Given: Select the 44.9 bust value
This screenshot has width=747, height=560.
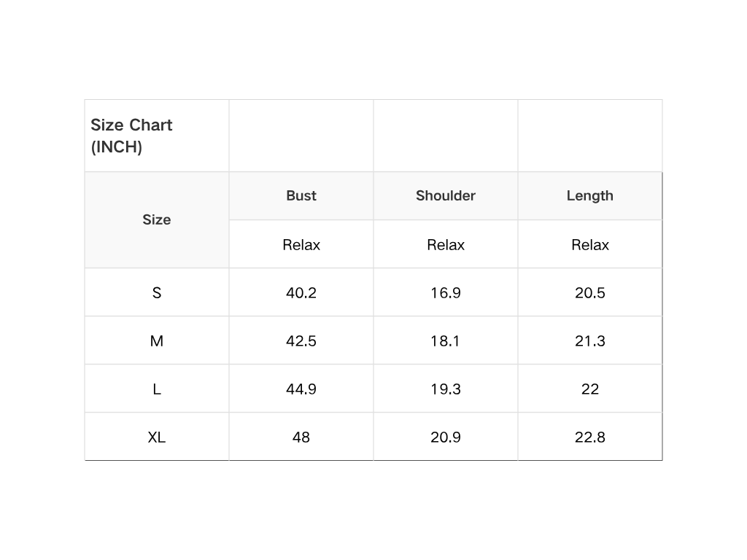Looking at the screenshot, I should (301, 389).
